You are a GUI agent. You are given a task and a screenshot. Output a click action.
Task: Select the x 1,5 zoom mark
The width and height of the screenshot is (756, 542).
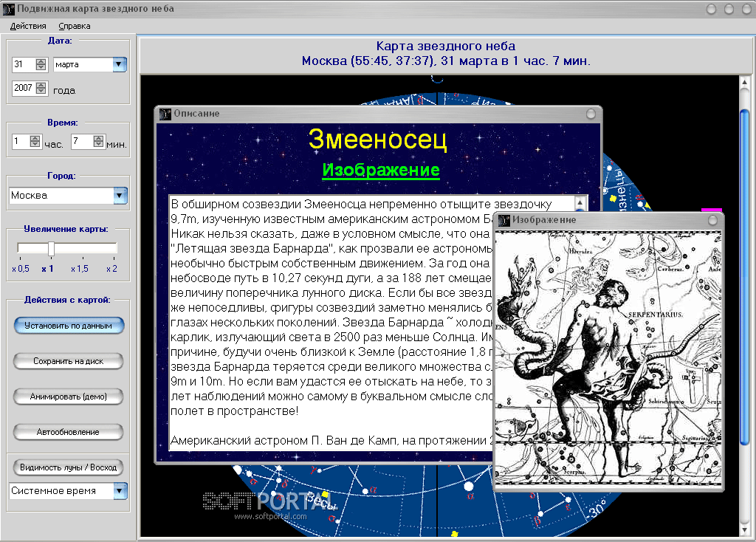[x=80, y=269]
